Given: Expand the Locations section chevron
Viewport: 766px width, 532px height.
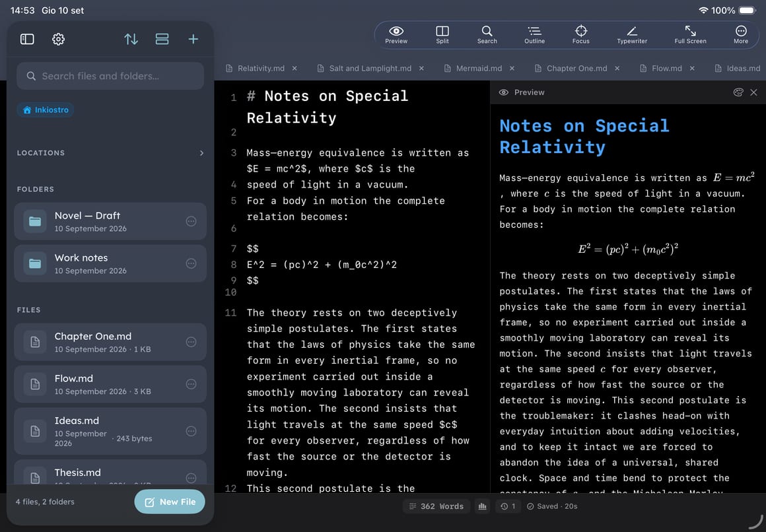Looking at the screenshot, I should point(202,153).
